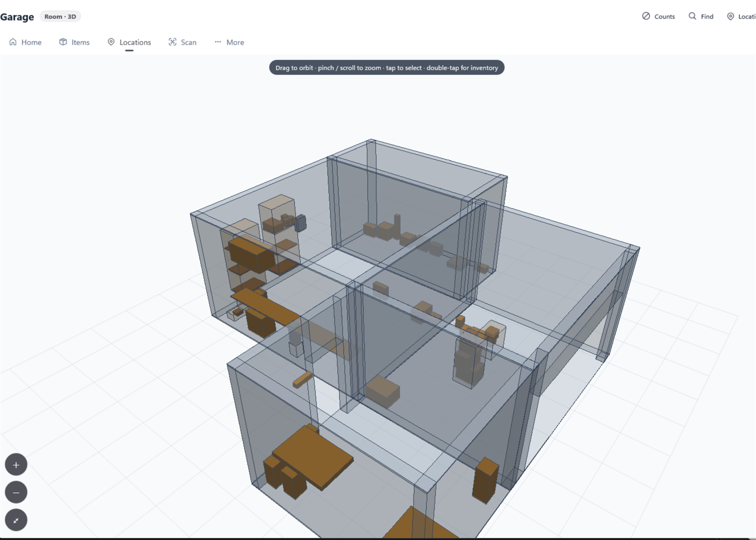Image resolution: width=756 pixels, height=540 pixels.
Task: Click the Counts button
Action: pyautogui.click(x=658, y=17)
